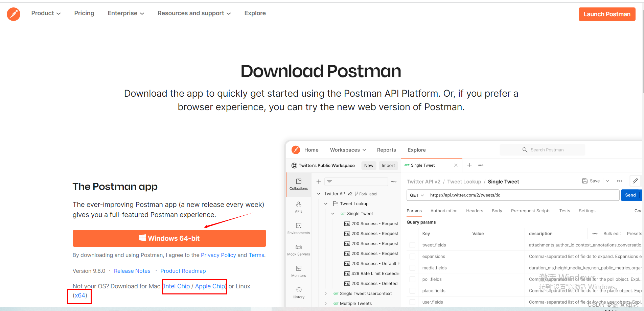Open the Workspaces dropdown in the app

point(348,150)
